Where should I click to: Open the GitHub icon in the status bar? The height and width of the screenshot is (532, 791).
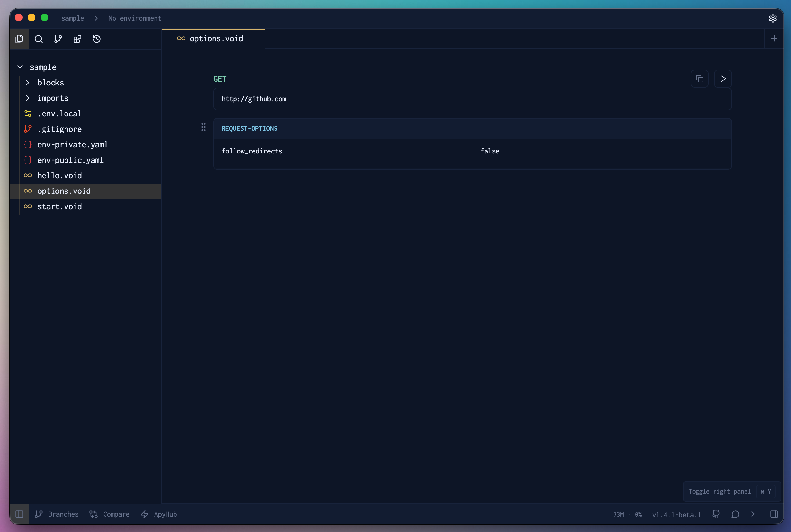coord(716,514)
